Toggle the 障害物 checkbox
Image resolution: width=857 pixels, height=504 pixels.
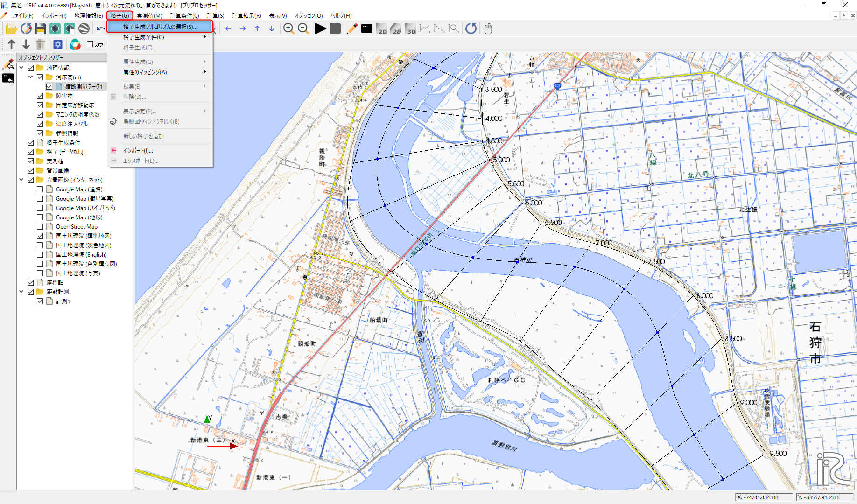tap(40, 96)
